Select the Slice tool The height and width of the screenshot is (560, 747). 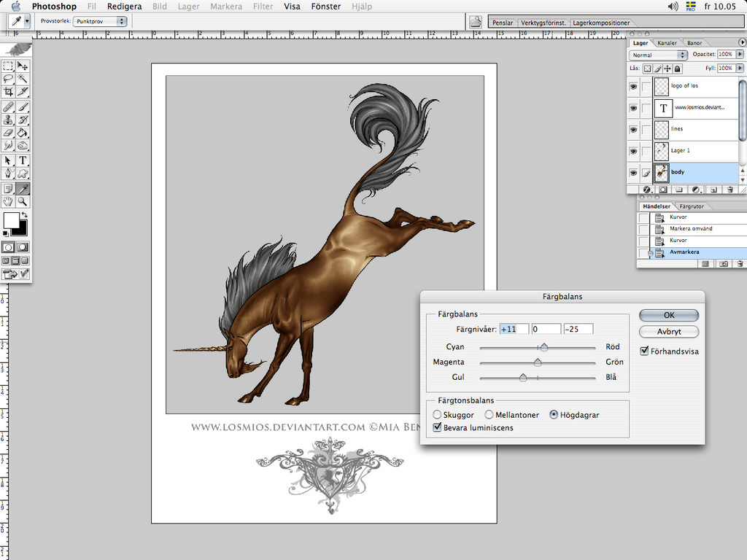(x=23, y=91)
